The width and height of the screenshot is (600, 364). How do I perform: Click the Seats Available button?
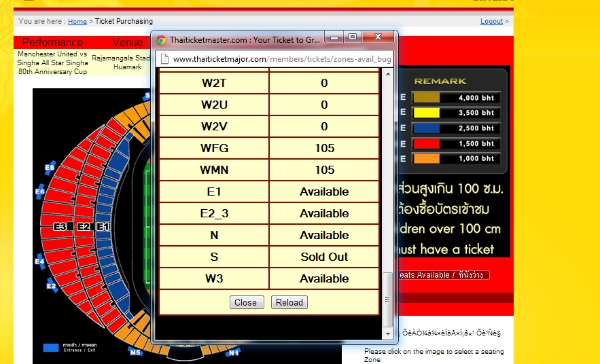444,275
